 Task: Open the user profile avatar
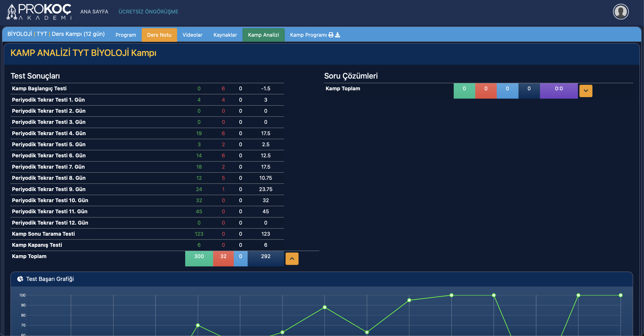point(621,12)
